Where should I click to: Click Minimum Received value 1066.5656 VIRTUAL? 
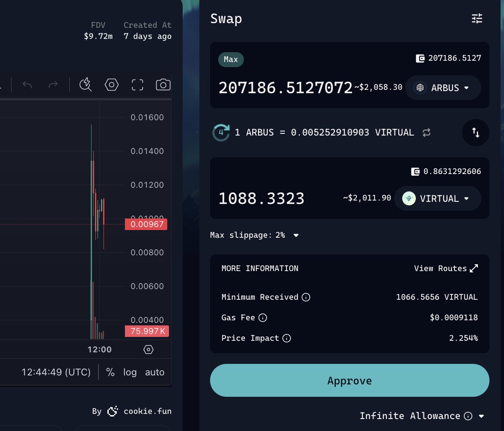click(x=437, y=297)
